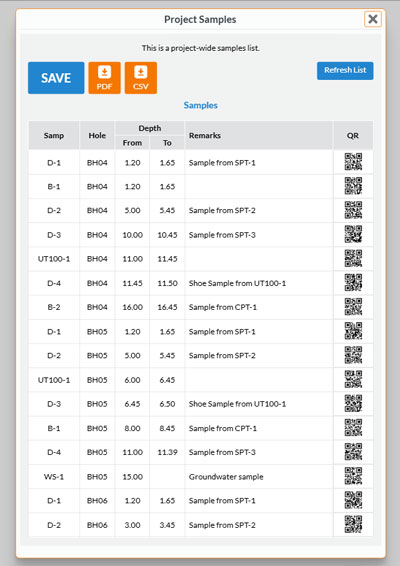Click the blue SAVE button
Viewport: 400px width, 566px height.
tap(56, 78)
